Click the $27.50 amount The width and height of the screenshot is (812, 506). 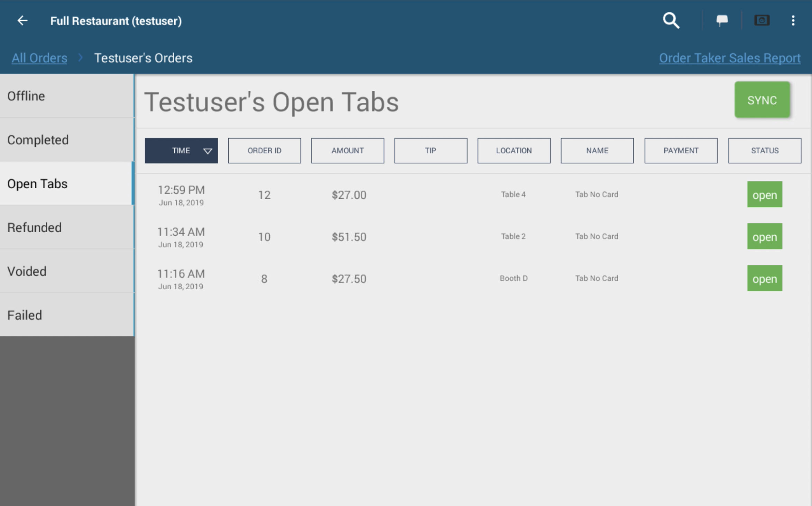(x=349, y=279)
